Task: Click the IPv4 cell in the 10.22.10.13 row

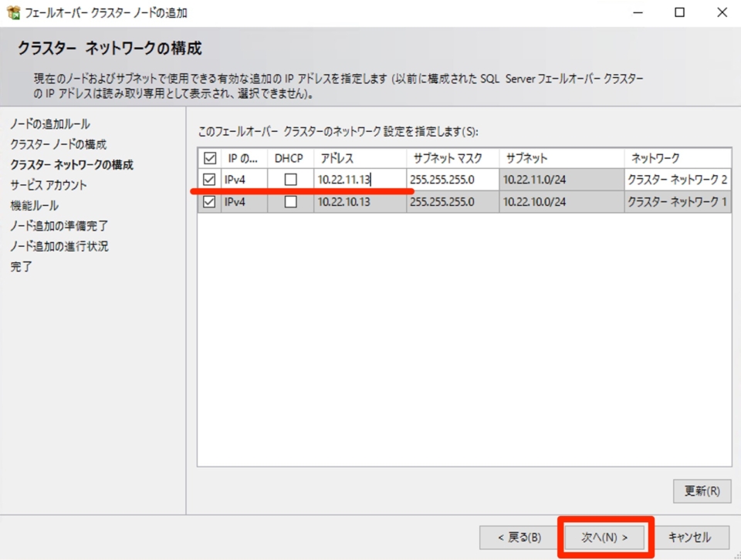Action: [x=245, y=201]
